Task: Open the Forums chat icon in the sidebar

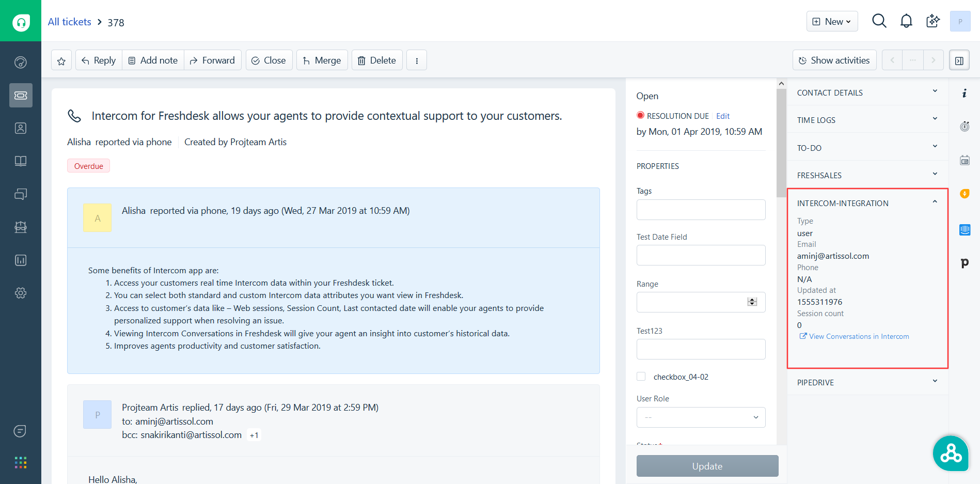Action: 21,194
